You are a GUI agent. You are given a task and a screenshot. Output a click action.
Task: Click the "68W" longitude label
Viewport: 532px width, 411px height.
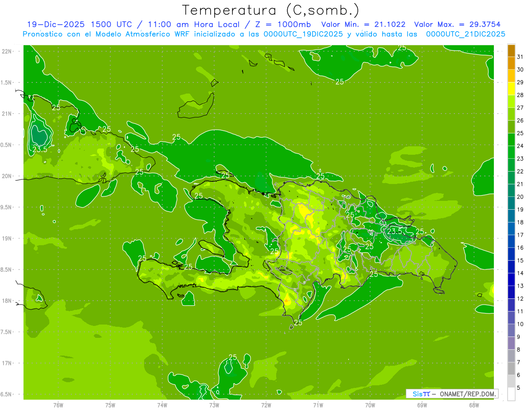(x=474, y=405)
